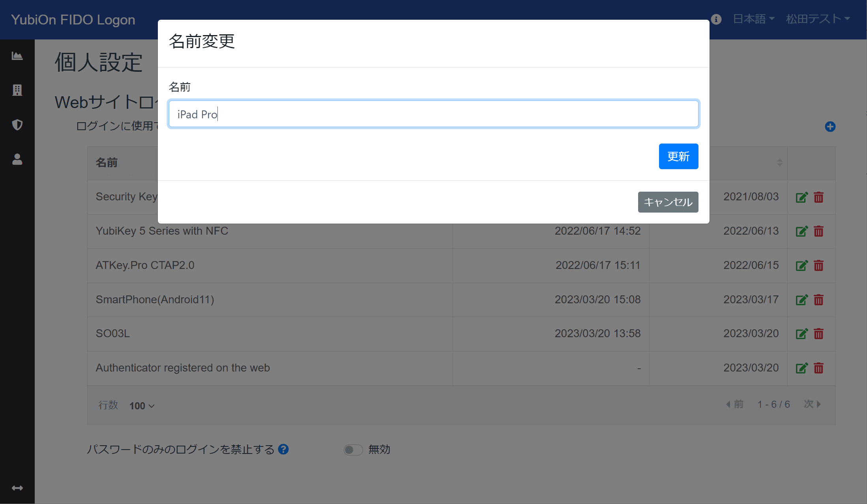Click the キャンセル cancel button
The image size is (867, 504).
click(668, 202)
